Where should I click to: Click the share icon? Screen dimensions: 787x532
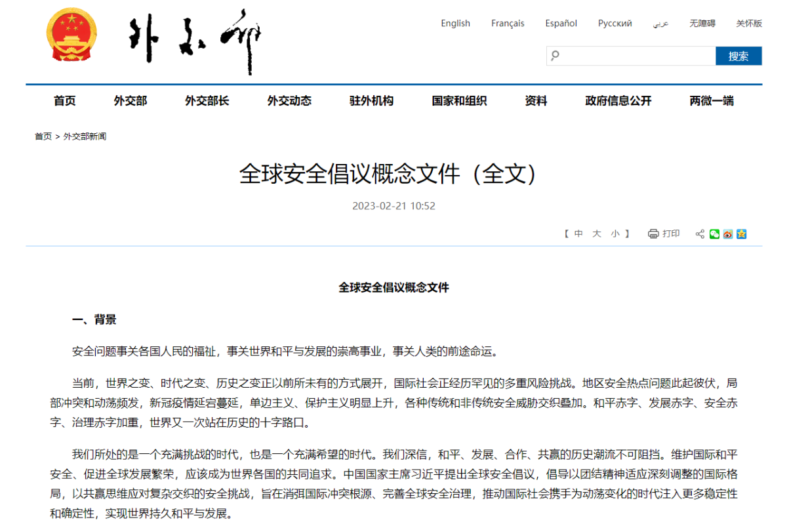[x=700, y=234]
